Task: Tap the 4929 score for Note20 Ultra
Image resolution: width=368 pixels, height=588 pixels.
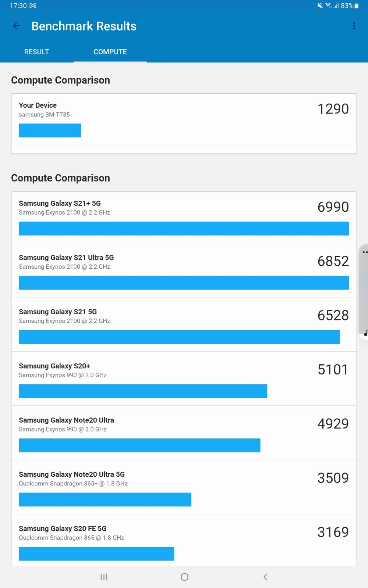Action: pos(333,424)
